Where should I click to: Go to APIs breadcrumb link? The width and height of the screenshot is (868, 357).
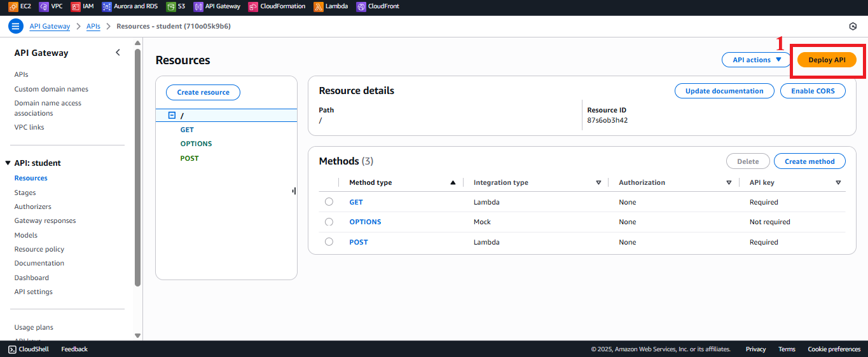pos(93,27)
